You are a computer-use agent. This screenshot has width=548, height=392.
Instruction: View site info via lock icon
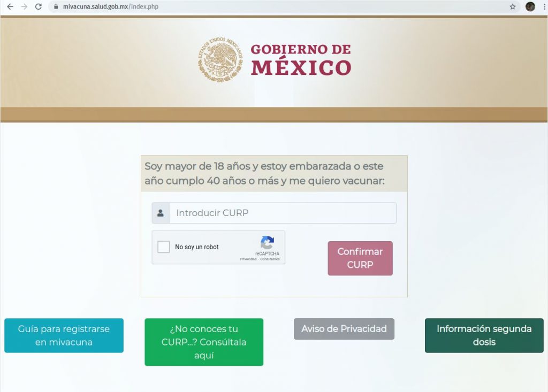pos(55,7)
